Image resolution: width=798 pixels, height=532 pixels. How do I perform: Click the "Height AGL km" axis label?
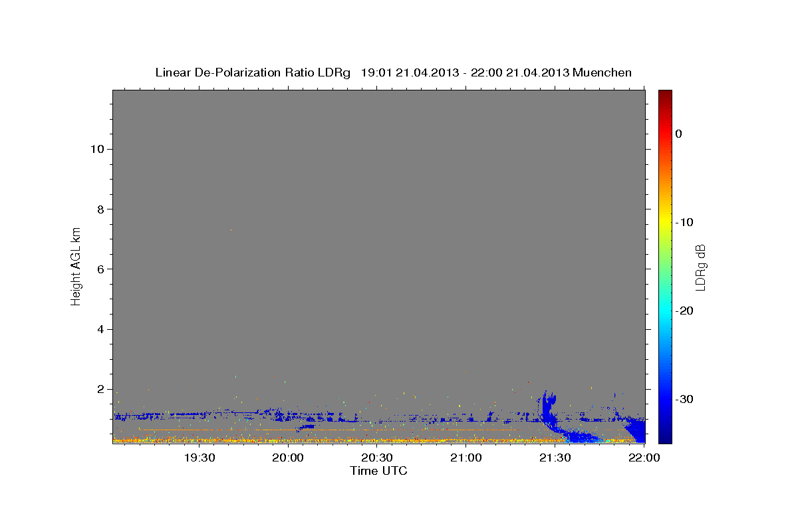(x=76, y=265)
